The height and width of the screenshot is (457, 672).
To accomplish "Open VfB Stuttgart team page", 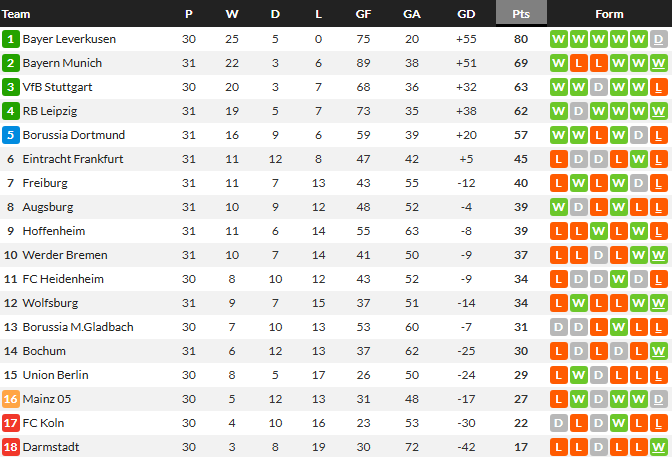I will [57, 87].
